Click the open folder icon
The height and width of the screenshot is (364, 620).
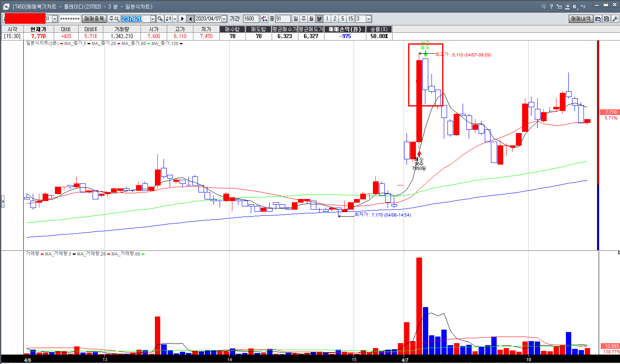[x=598, y=19]
